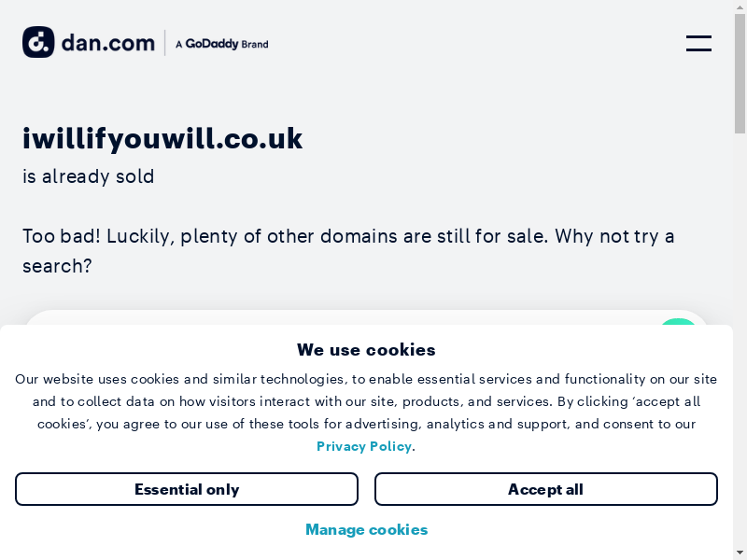The image size is (747, 560).
Task: Focus the domain search input field
Action: click(x=336, y=318)
